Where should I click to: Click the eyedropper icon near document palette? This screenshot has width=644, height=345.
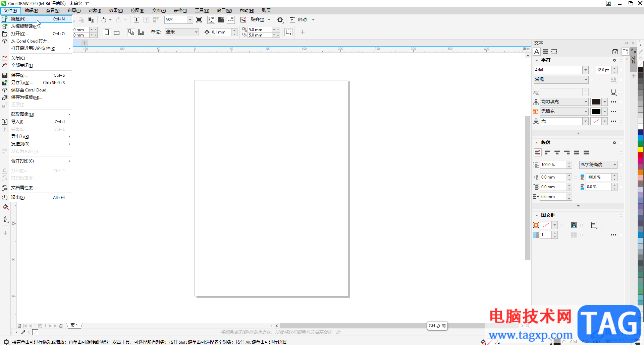[x=23, y=332]
